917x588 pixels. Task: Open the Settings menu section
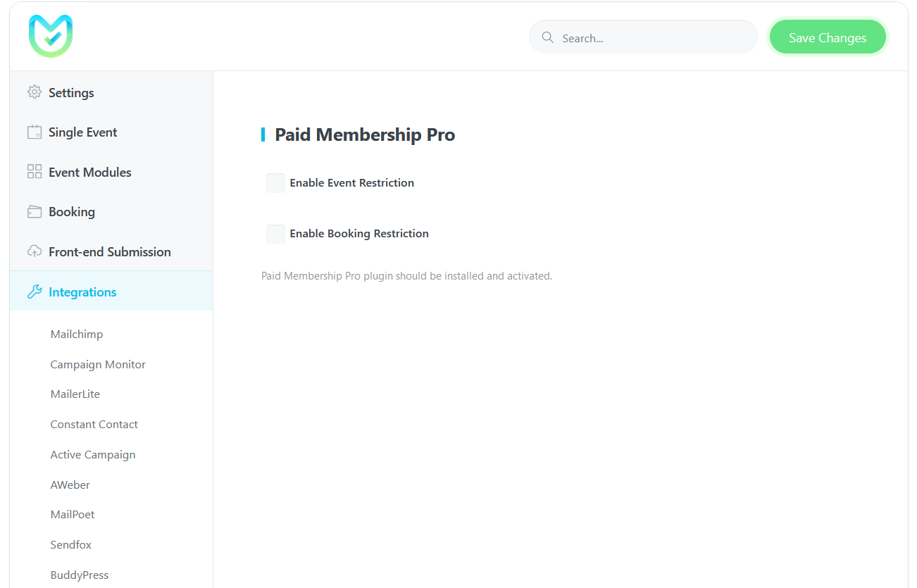pos(111,92)
